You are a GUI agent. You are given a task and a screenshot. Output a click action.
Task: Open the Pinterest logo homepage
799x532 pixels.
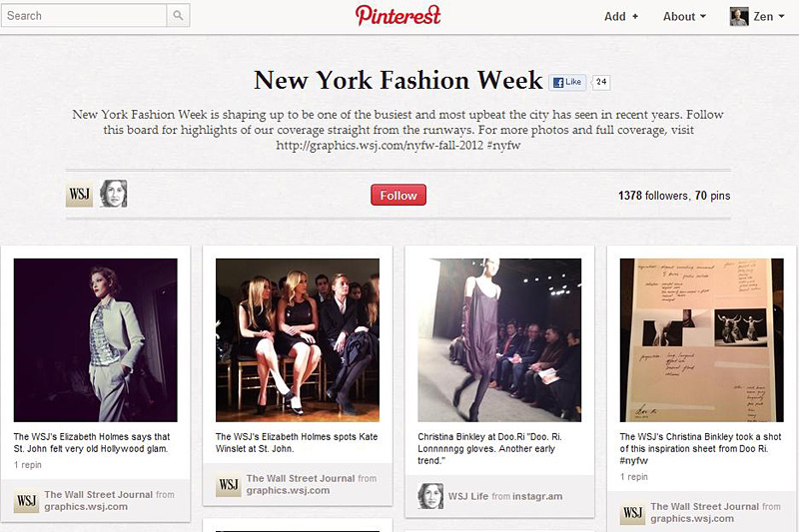[398, 15]
